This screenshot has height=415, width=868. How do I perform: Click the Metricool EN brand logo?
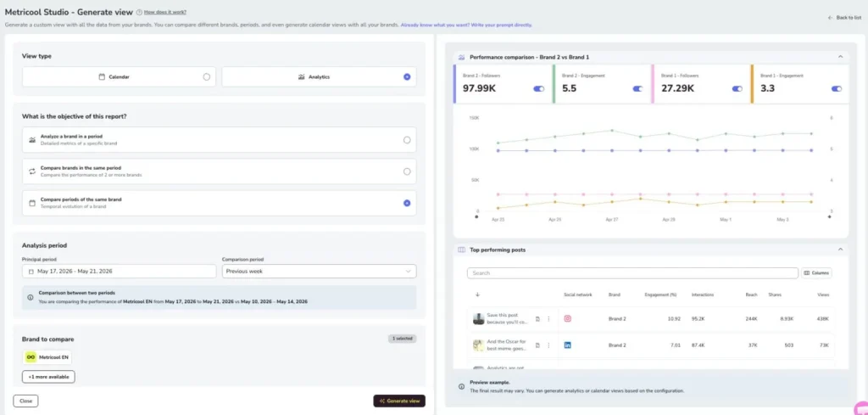pos(31,357)
